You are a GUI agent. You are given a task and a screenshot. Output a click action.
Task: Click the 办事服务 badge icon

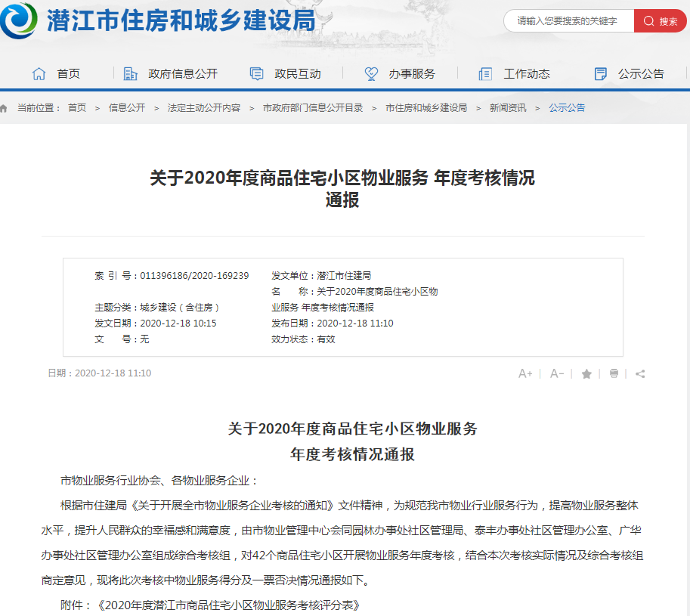click(370, 73)
